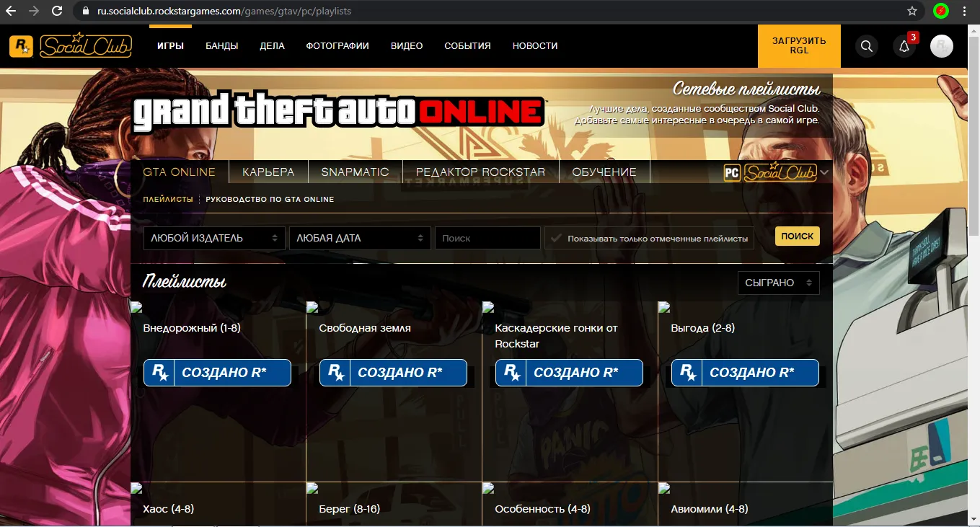
Task: Click R* icon on Свободная земля badge
Action: tap(335, 373)
